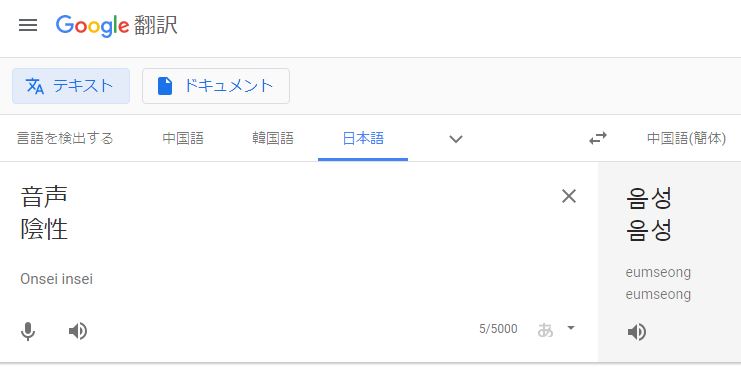Select 韓国語 source language tab

point(273,139)
